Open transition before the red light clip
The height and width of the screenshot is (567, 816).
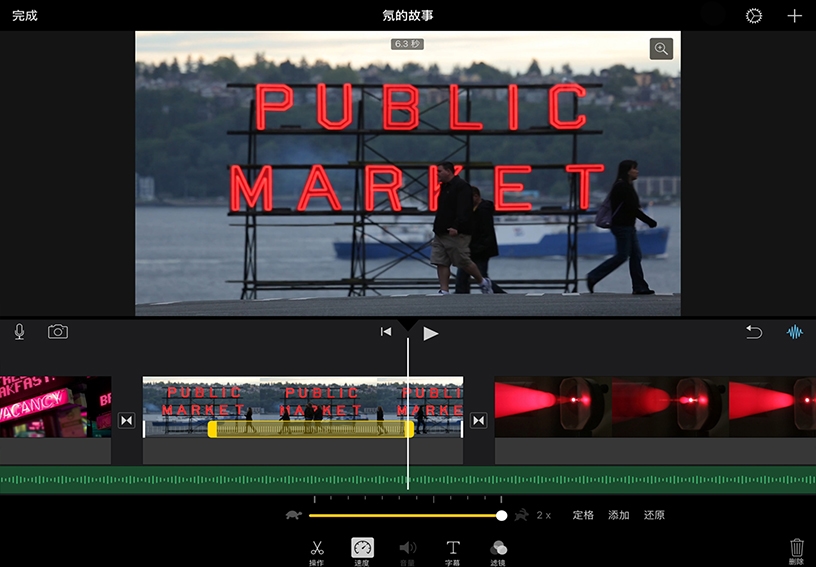point(479,421)
